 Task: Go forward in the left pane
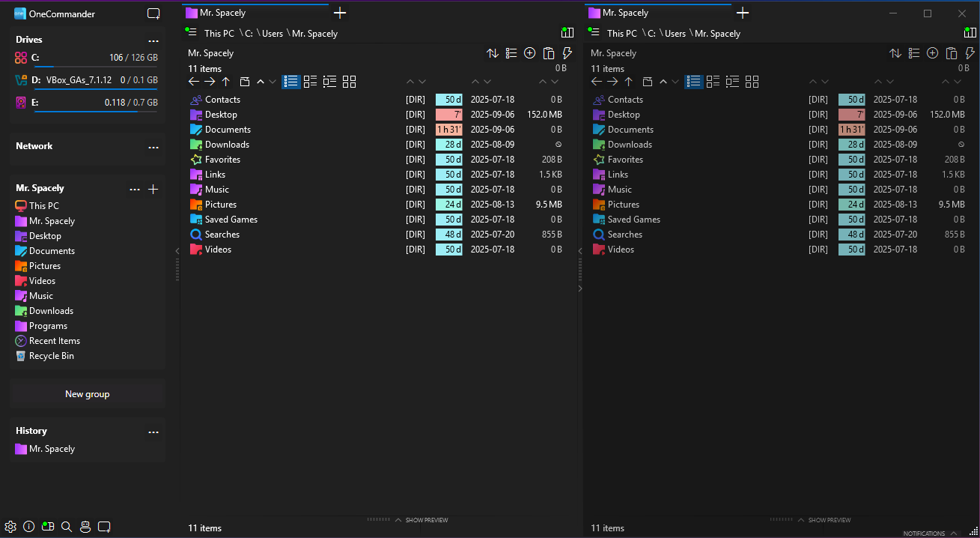coord(210,82)
